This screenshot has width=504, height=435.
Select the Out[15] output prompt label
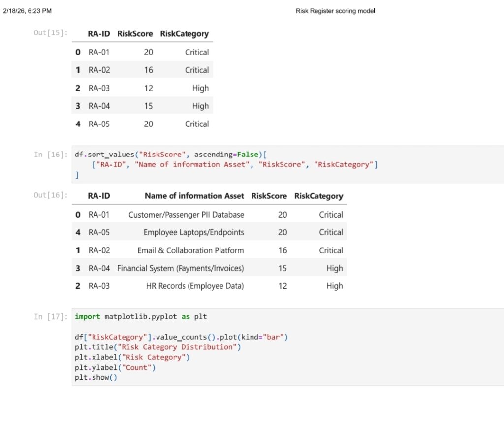pos(51,33)
